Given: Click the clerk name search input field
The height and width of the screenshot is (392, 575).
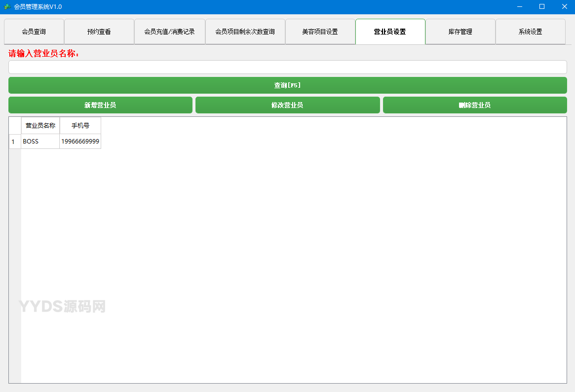Looking at the screenshot, I should pos(287,67).
